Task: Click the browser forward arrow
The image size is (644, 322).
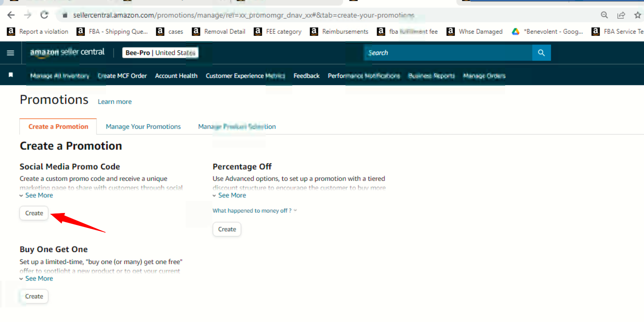Action: point(27,15)
